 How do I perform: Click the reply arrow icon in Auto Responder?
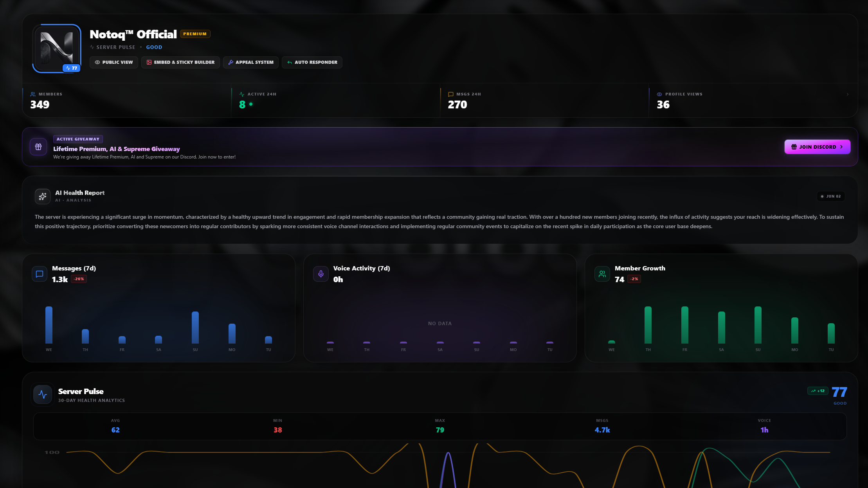click(x=290, y=62)
